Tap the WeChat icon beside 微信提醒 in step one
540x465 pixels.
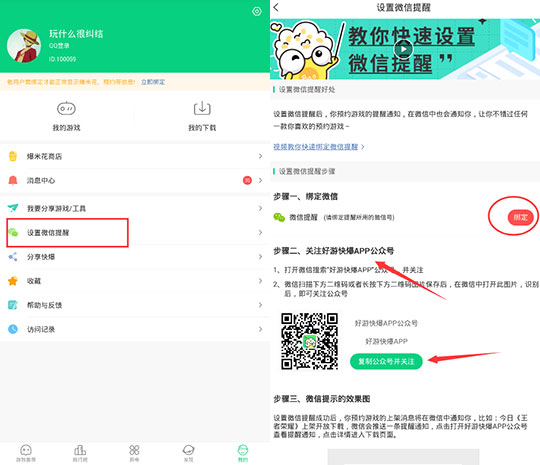pos(279,217)
